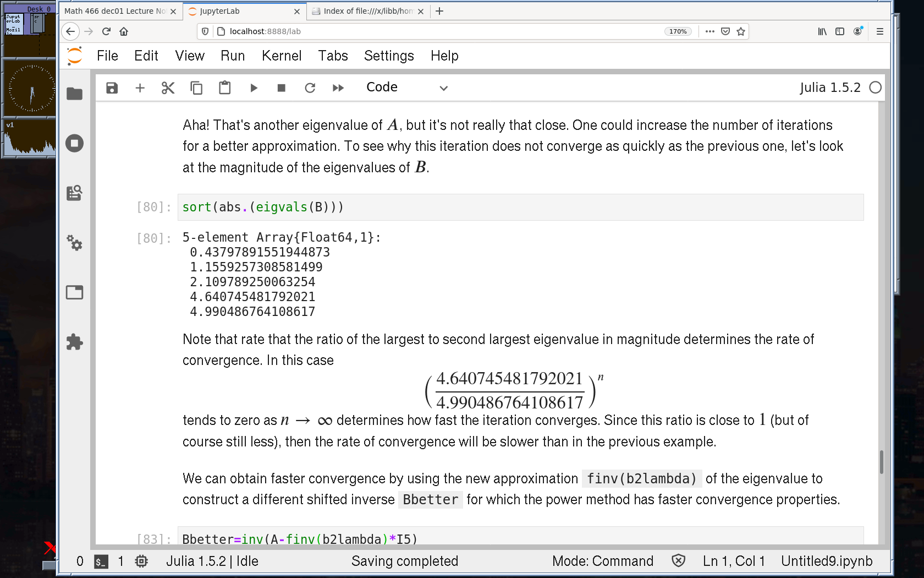Toggle the Firefox sidebar view

coord(840,31)
